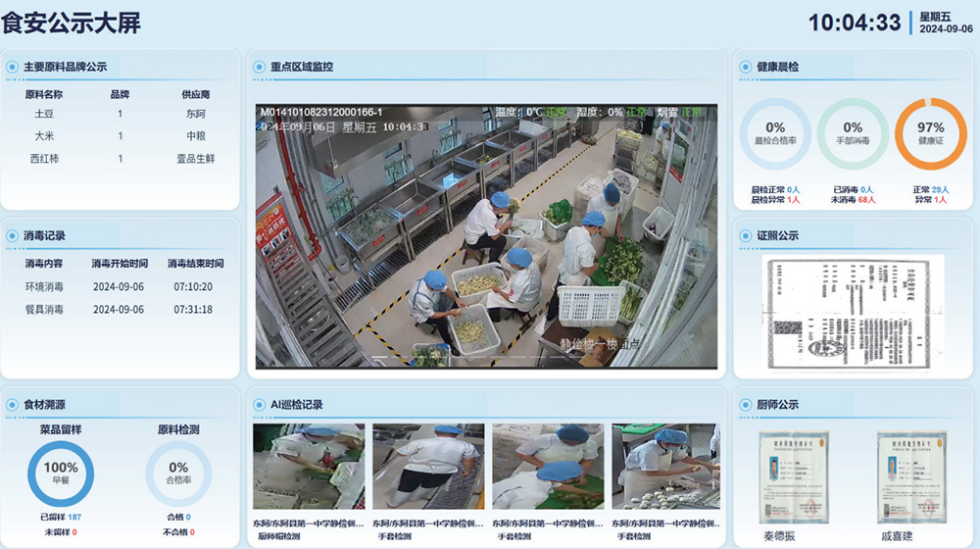Viewport: 980px width, 549px height.
Task: Open the fourth AI inspection snapshot
Action: tap(666, 467)
